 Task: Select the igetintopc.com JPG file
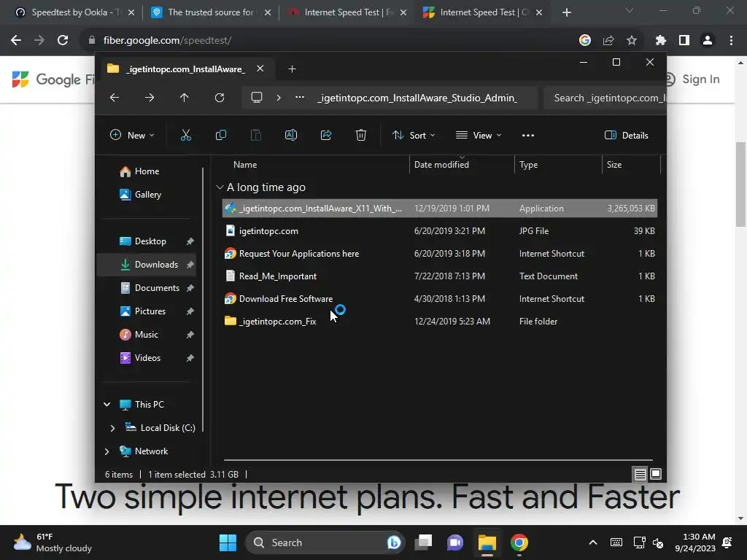click(x=440, y=231)
